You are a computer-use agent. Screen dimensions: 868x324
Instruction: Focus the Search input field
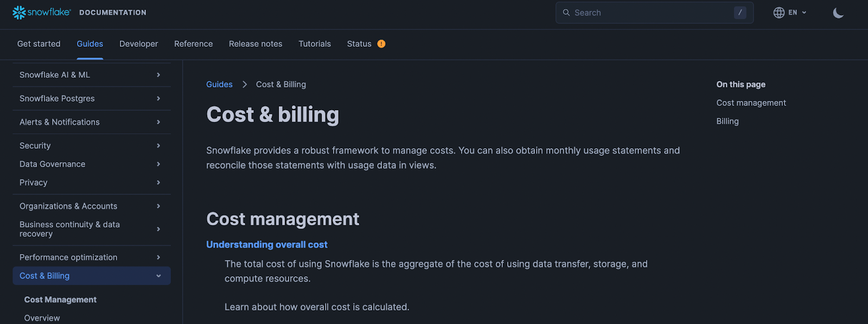[654, 12]
